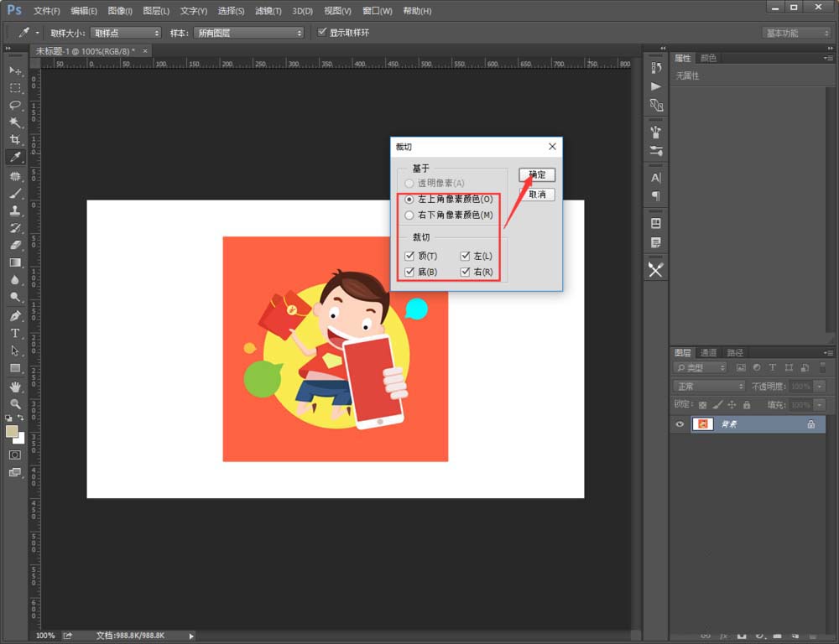Select the Zoom tool
The height and width of the screenshot is (644, 839).
click(x=14, y=402)
